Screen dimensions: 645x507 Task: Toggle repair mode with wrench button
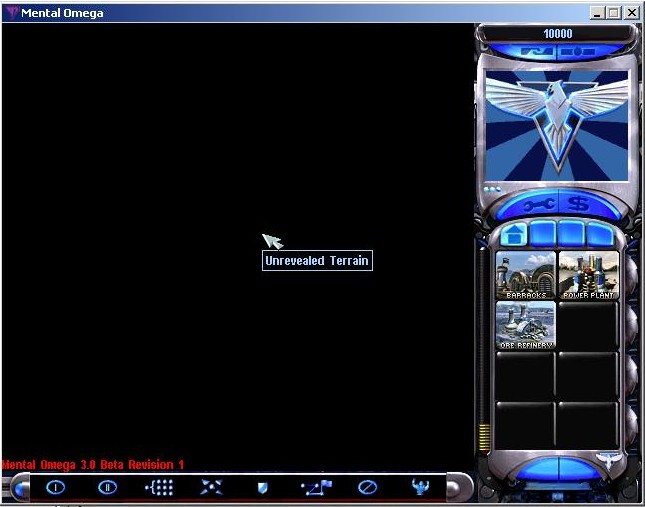pos(534,203)
